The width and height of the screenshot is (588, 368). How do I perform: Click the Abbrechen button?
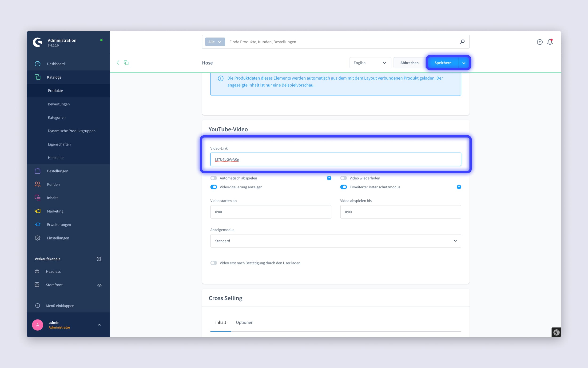409,63
